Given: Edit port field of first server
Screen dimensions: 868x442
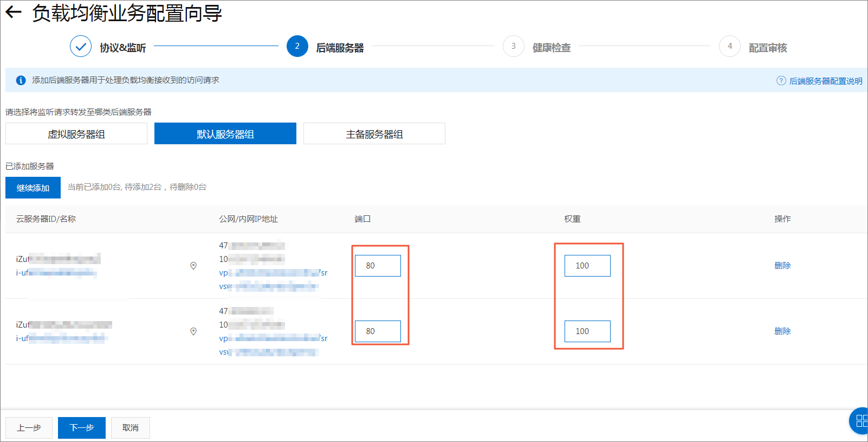Looking at the screenshot, I should [378, 266].
